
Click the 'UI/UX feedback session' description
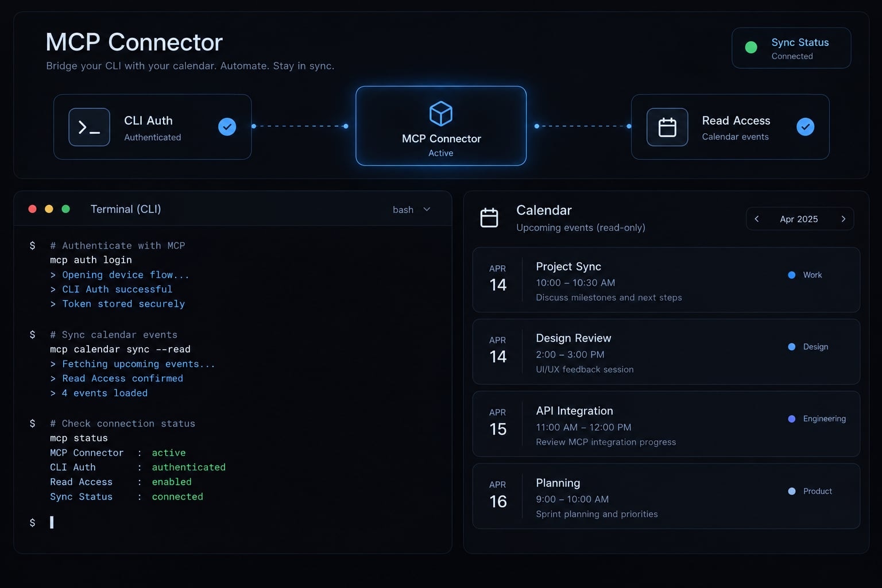[585, 370]
